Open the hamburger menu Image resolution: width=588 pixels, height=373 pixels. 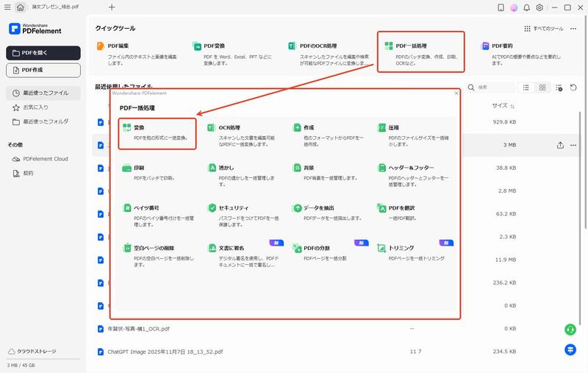click(7, 7)
